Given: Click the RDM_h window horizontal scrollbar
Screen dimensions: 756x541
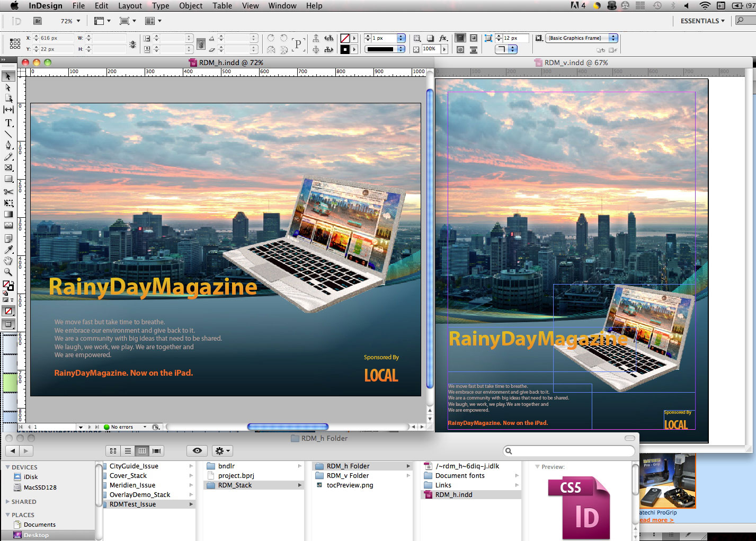Looking at the screenshot, I should pos(288,427).
